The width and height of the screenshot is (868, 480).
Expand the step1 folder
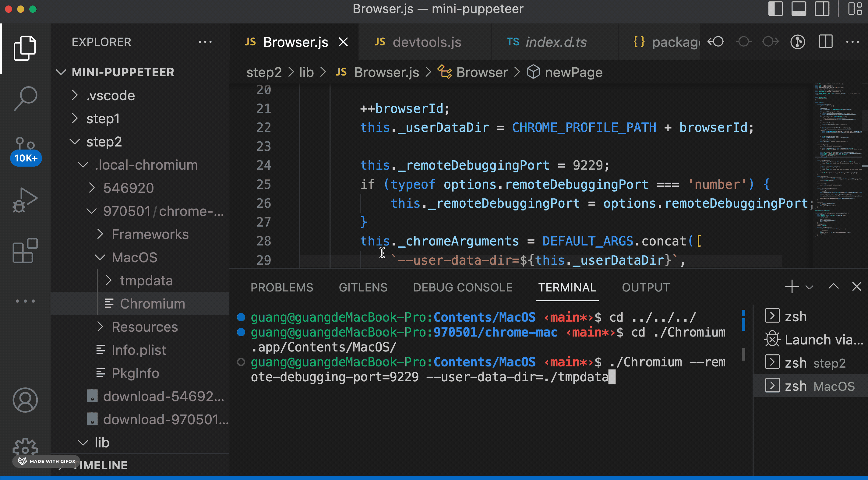click(x=103, y=119)
